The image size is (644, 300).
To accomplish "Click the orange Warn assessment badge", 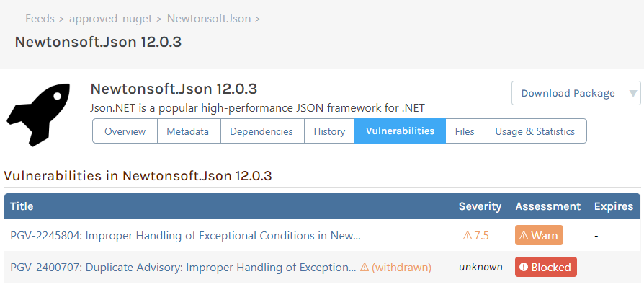I will [x=539, y=236].
